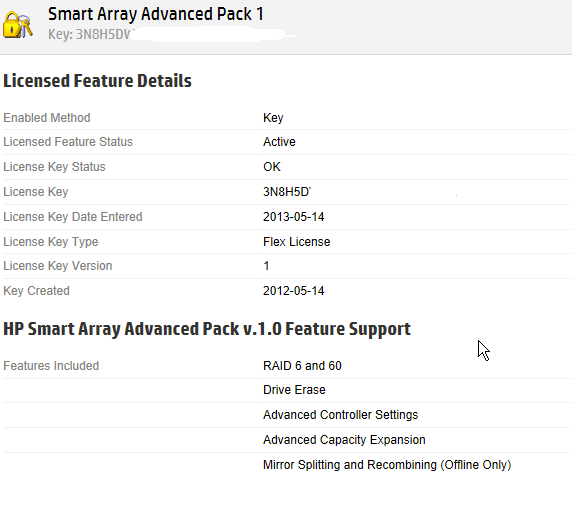The height and width of the screenshot is (510, 572).
Task: Click the RAID 6 and 60 feature
Action: [x=302, y=366]
